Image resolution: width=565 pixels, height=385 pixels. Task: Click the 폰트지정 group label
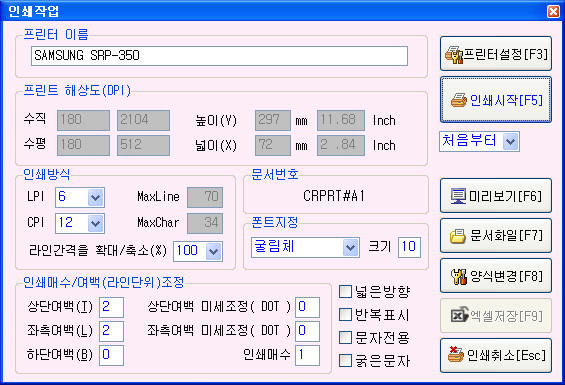click(x=275, y=222)
